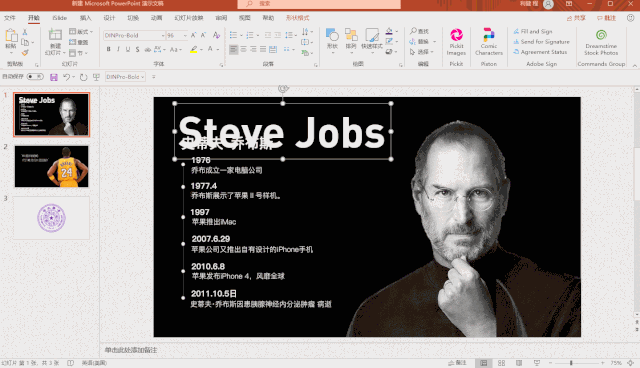Select slide 2 thumbnail with basketball player

51,166
